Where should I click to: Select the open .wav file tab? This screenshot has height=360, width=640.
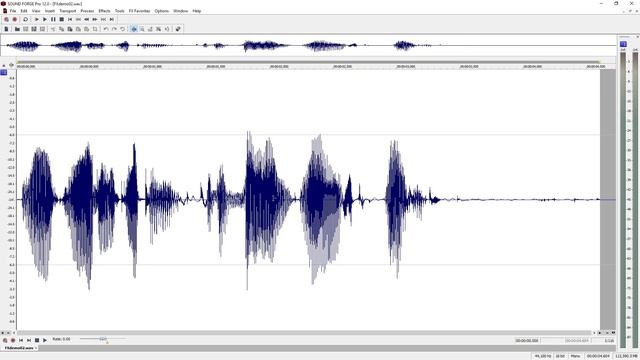pos(20,348)
